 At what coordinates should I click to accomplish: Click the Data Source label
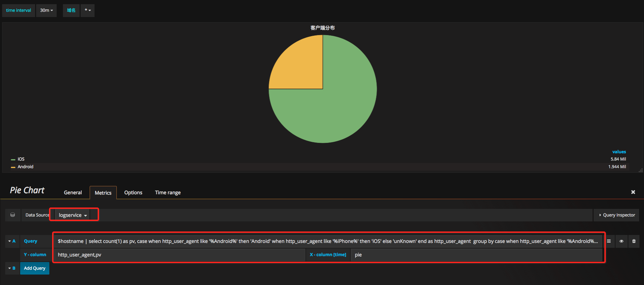tap(37, 215)
